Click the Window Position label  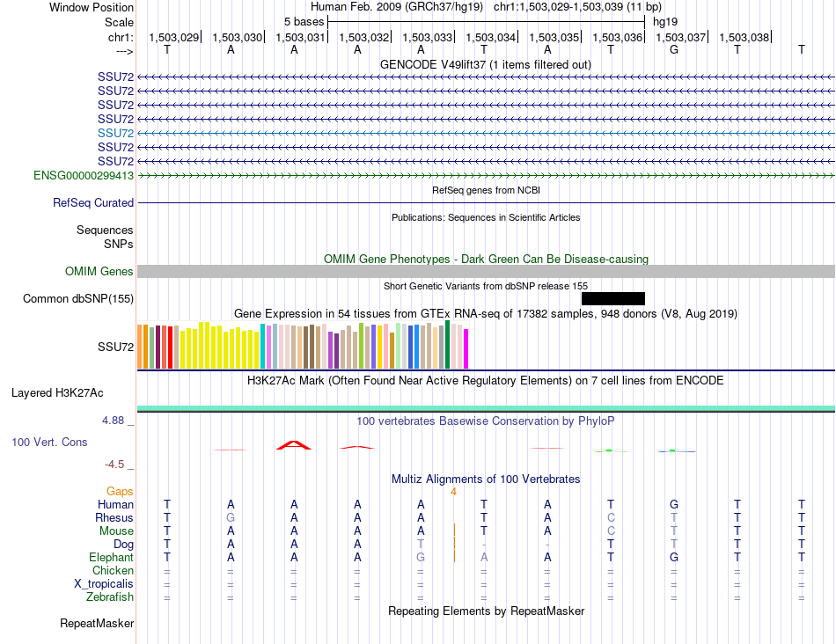tap(92, 7)
